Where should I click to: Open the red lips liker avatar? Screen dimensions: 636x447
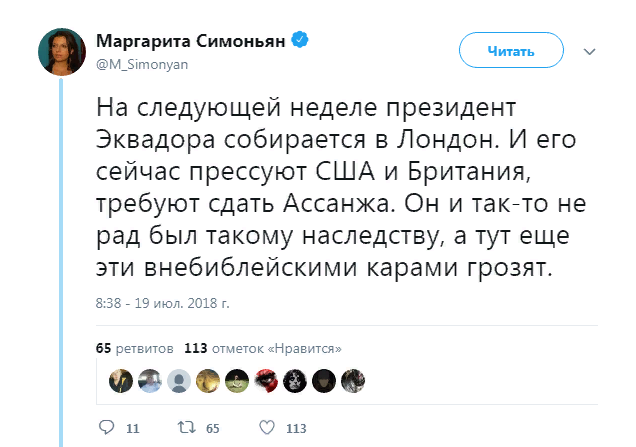266,380
